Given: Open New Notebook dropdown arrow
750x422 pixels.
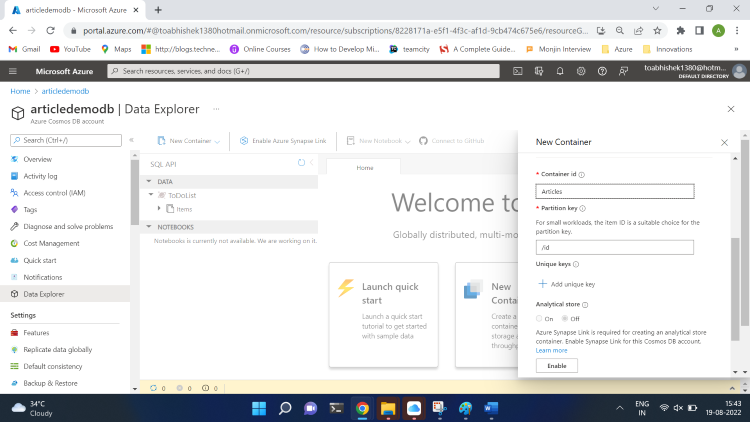Looking at the screenshot, I should click(x=408, y=142).
